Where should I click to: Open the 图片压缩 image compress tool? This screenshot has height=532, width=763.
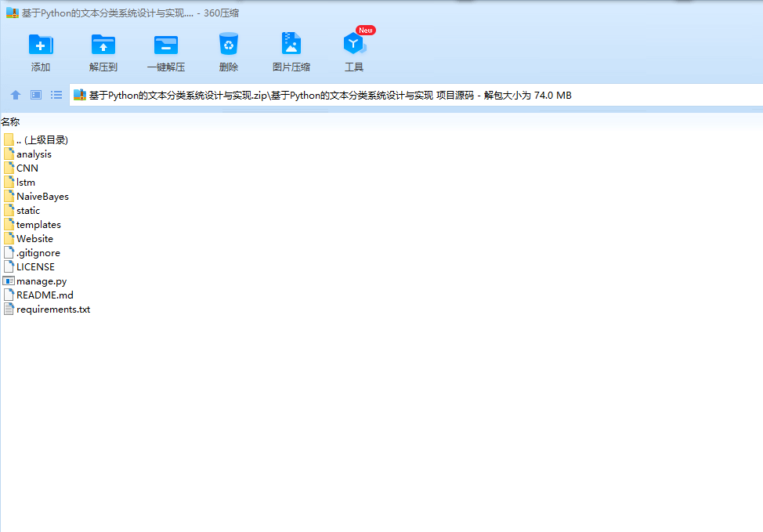291,44
